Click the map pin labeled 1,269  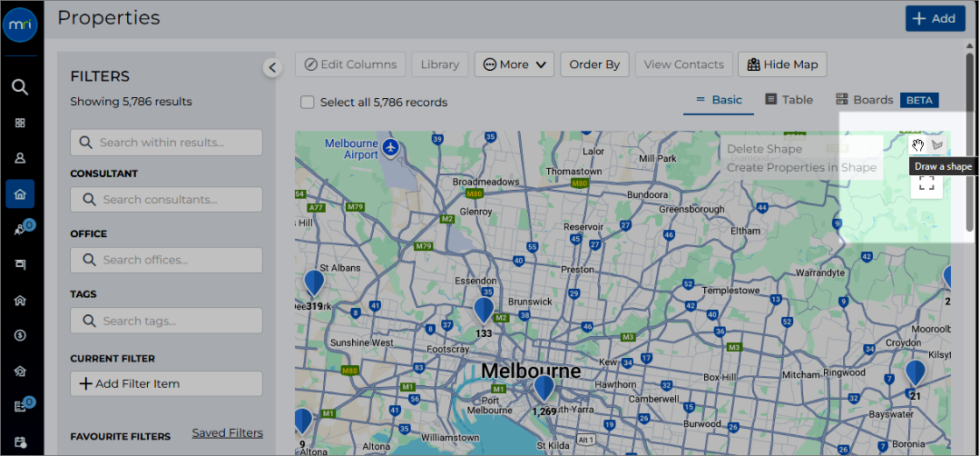(544, 389)
